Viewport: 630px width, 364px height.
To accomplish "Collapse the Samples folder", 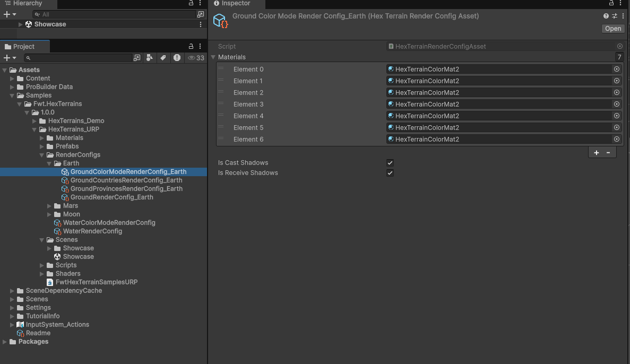I will [12, 96].
